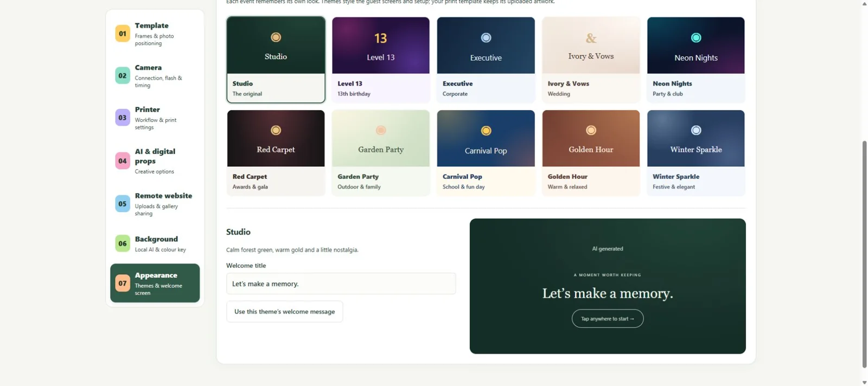Viewport: 868px width, 386px height.
Task: Click the 'AI generated' preview label
Action: (x=608, y=249)
